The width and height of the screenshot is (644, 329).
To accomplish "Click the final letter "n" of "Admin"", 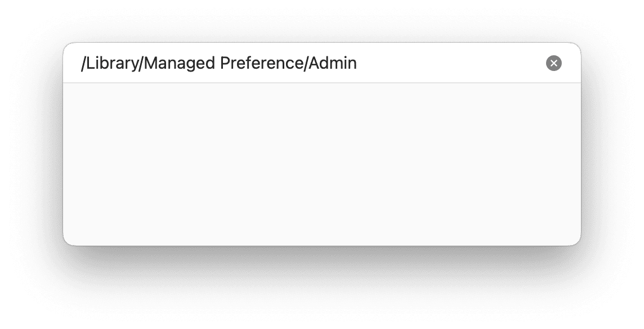I will [352, 65].
